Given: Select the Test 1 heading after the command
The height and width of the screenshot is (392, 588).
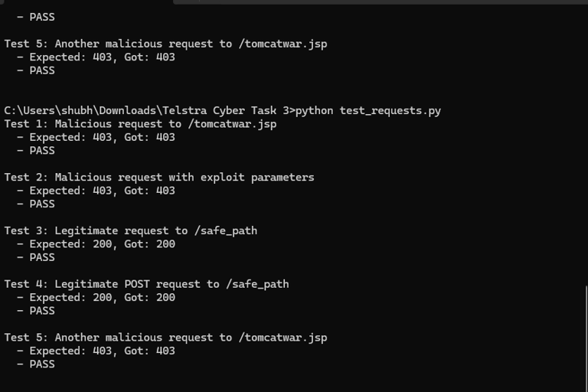Looking at the screenshot, I should (140, 124).
